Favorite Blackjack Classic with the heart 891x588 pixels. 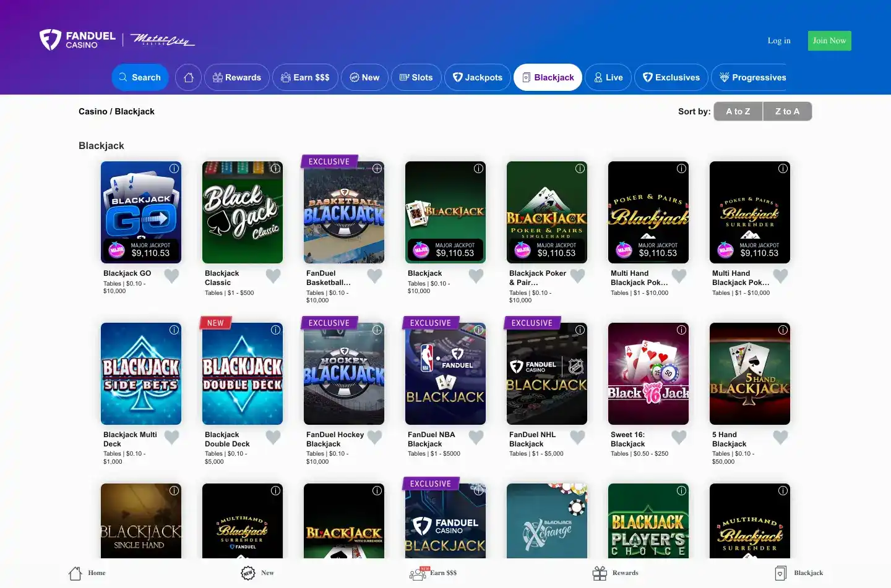pyautogui.click(x=273, y=276)
